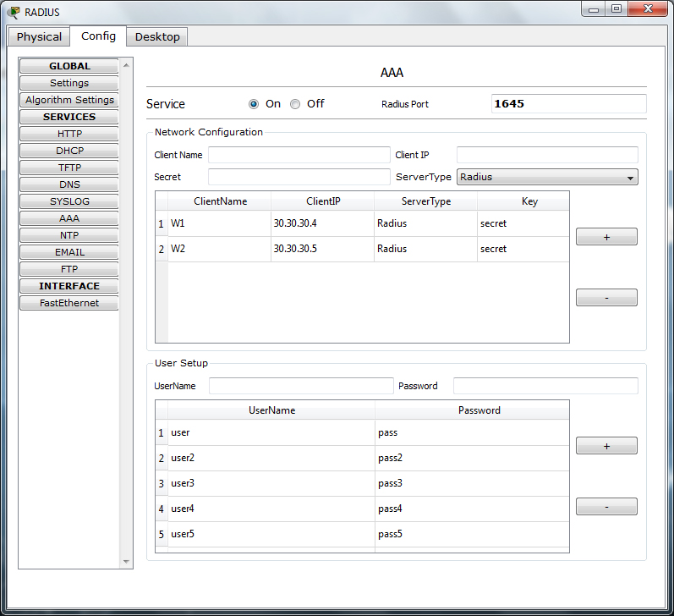This screenshot has height=616, width=674.
Task: Select the pass3 password cell
Action: pos(473,483)
